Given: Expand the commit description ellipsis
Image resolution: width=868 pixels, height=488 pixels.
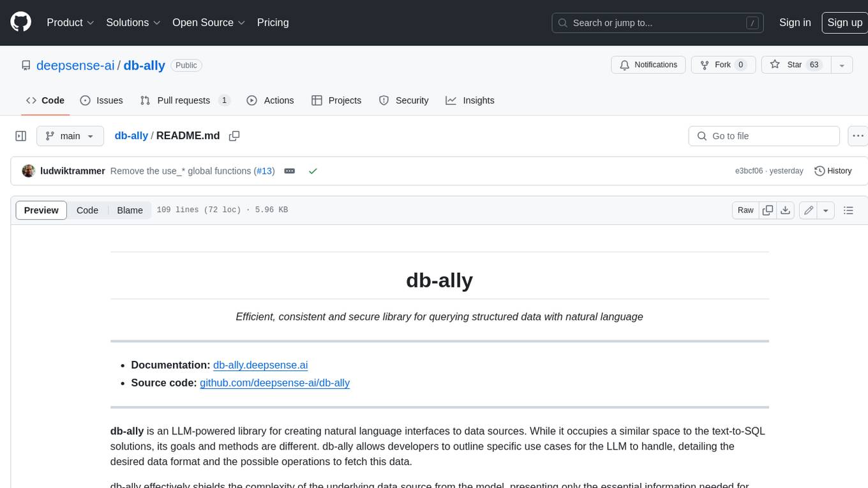Looking at the screenshot, I should [289, 171].
